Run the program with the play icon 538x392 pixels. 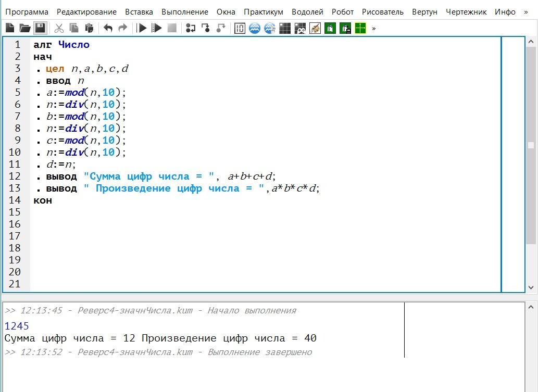click(x=142, y=28)
